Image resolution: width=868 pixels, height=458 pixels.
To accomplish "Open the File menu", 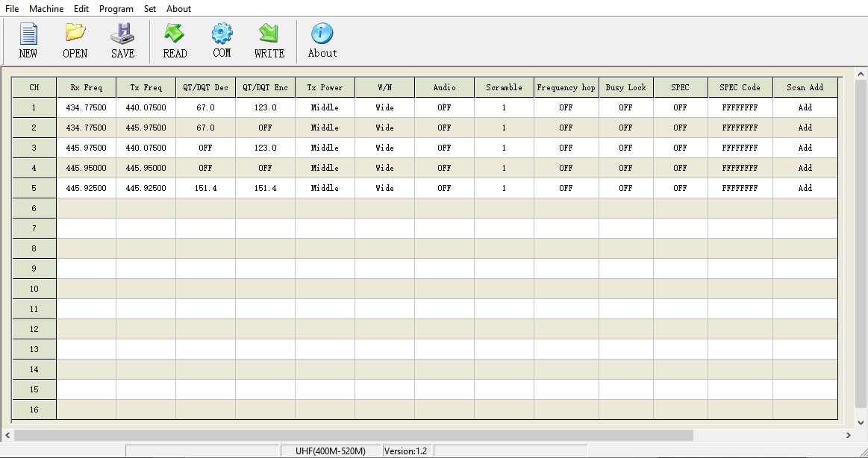I will coord(12,9).
